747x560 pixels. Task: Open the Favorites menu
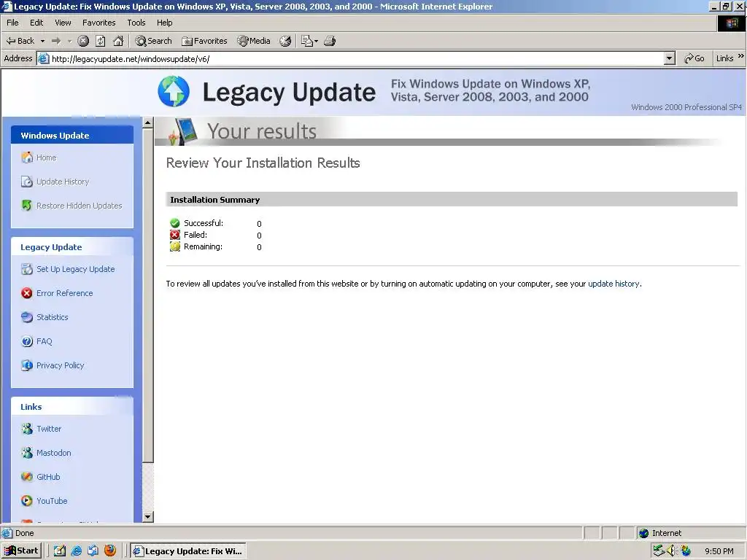[98, 23]
